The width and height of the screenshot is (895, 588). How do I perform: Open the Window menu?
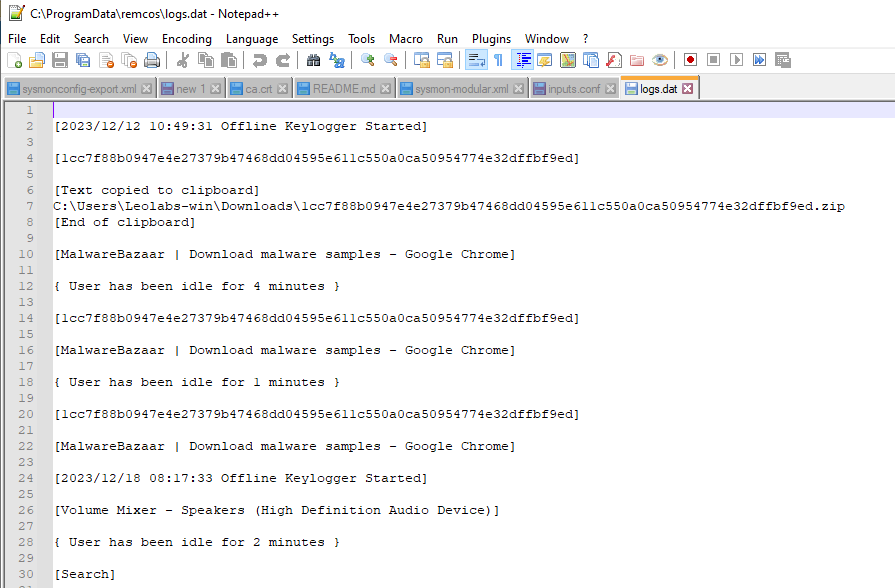(547, 39)
